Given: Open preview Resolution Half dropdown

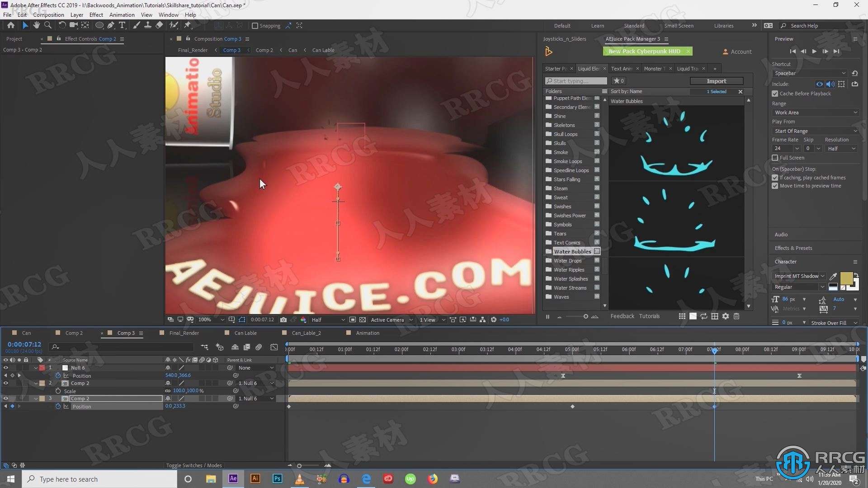Looking at the screenshot, I should coord(841,149).
